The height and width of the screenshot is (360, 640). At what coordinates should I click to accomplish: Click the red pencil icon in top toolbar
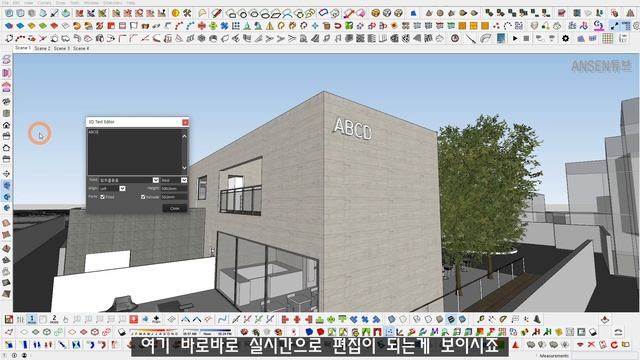[x=217, y=13]
